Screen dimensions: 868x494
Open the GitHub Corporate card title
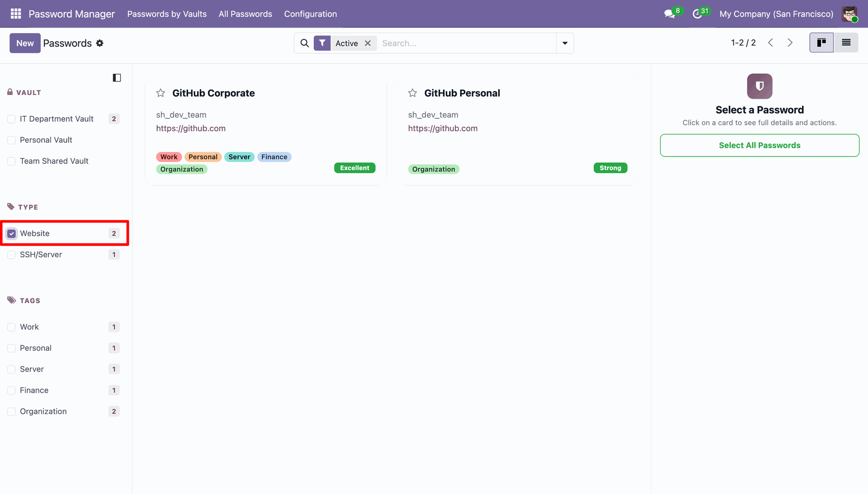coord(213,93)
